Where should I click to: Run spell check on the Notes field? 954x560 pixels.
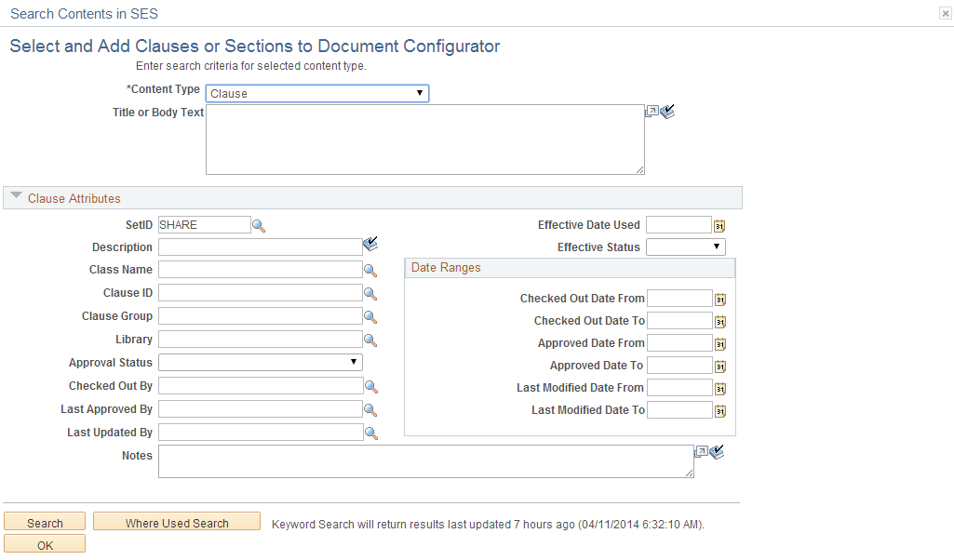pos(717,451)
